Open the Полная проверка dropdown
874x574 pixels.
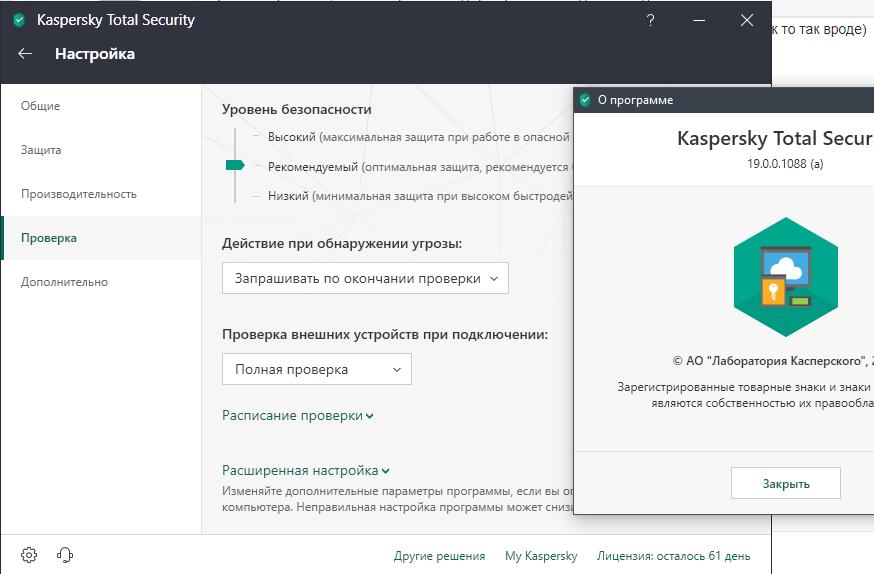[316, 369]
